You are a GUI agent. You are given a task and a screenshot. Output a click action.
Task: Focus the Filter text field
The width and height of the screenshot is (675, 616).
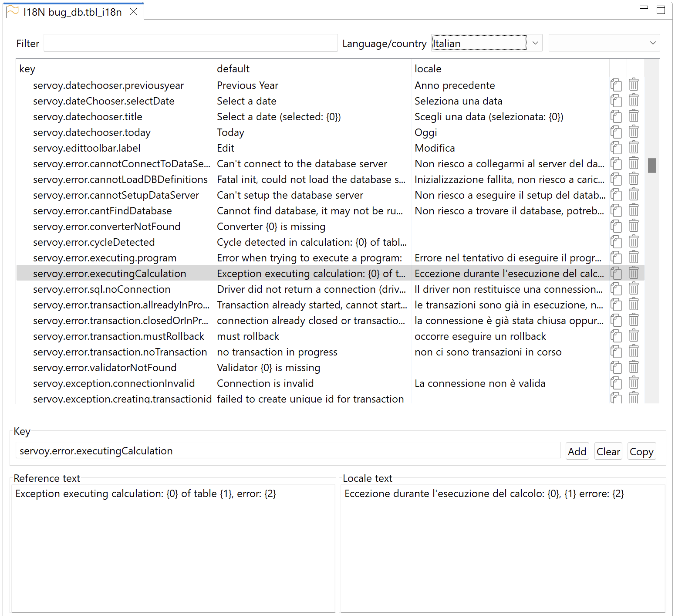190,43
